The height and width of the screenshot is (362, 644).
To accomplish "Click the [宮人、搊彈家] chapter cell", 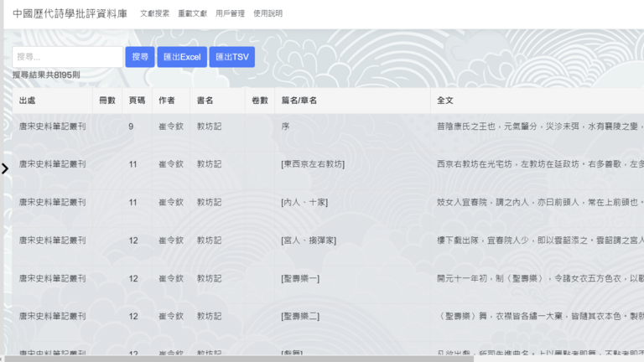I will 309,240.
